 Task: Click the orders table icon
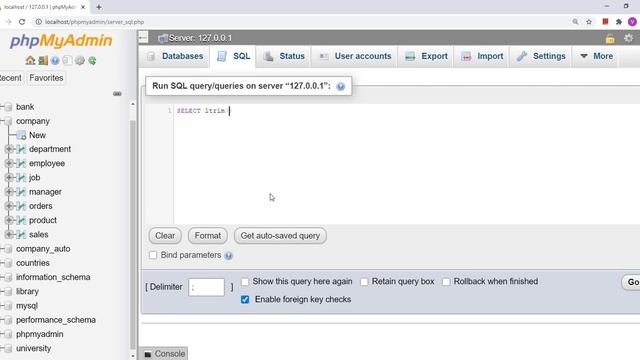(21, 206)
